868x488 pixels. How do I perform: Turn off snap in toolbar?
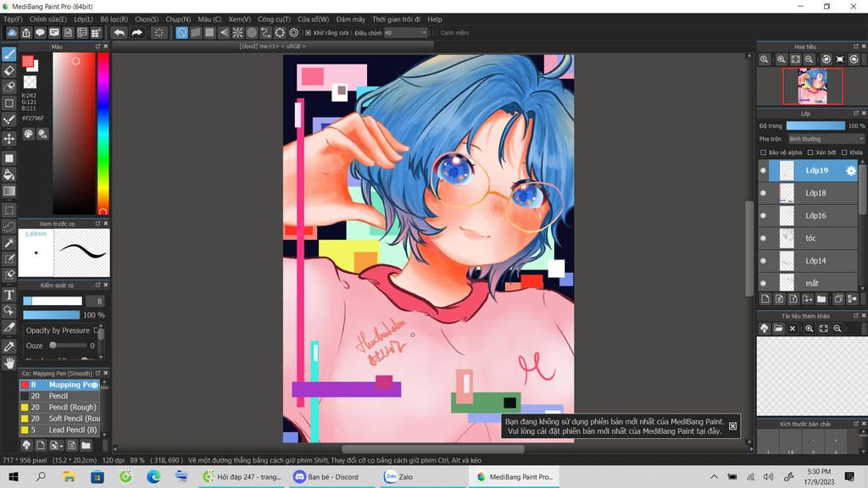pos(181,33)
